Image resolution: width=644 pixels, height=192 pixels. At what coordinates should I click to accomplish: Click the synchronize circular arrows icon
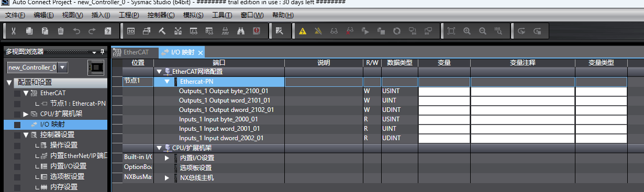point(397,31)
